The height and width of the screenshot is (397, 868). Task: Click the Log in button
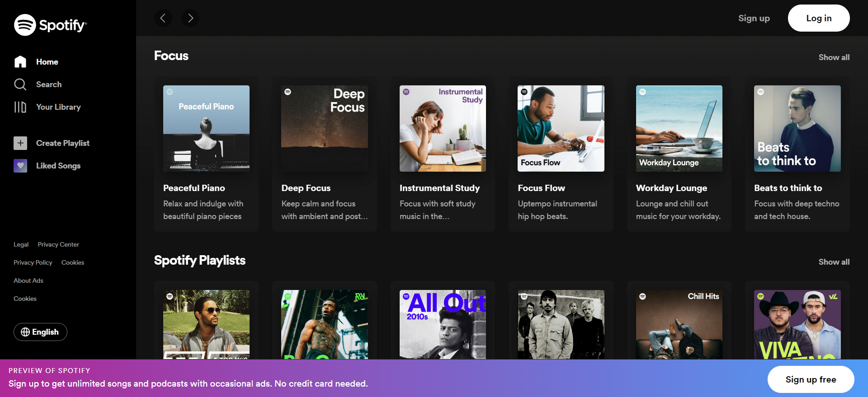point(819,18)
